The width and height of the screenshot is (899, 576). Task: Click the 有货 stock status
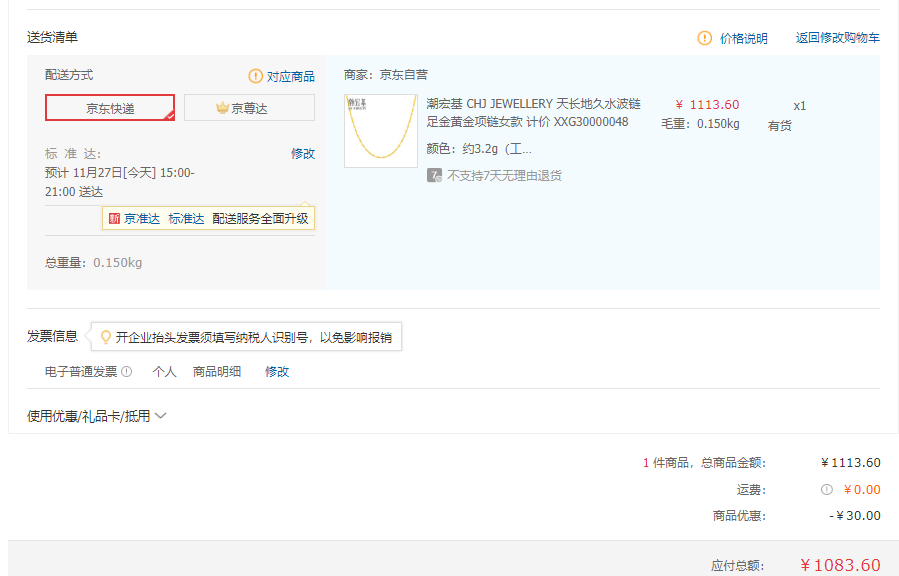pyautogui.click(x=780, y=126)
